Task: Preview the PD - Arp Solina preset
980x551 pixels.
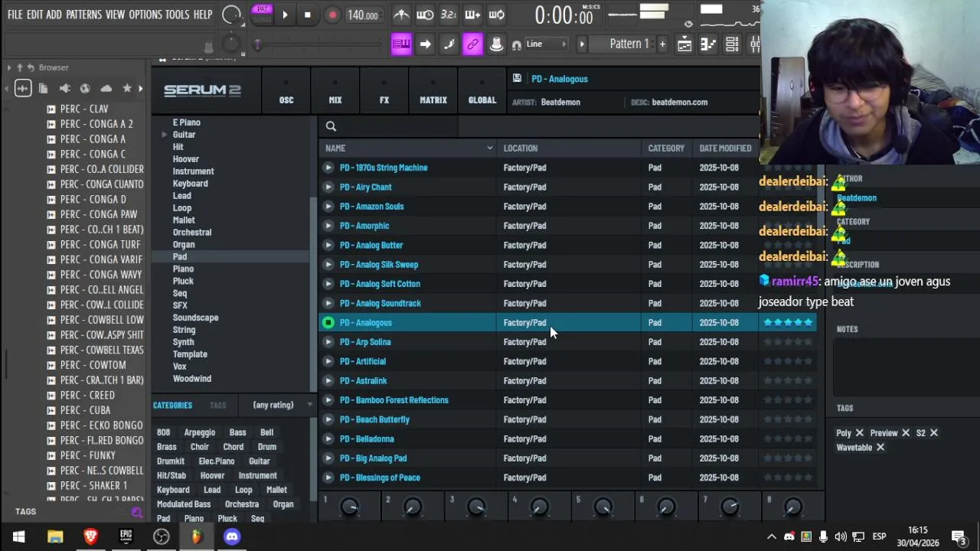Action: pos(328,342)
